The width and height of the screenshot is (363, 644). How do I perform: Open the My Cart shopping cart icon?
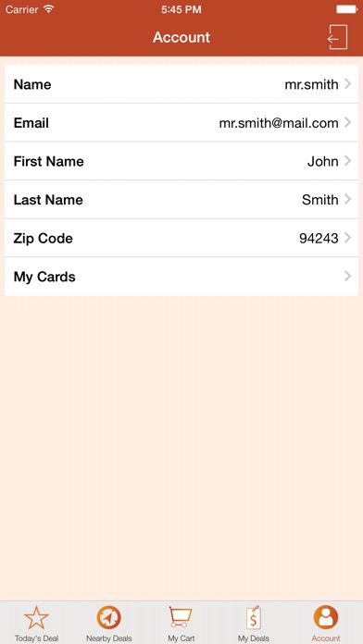181,617
